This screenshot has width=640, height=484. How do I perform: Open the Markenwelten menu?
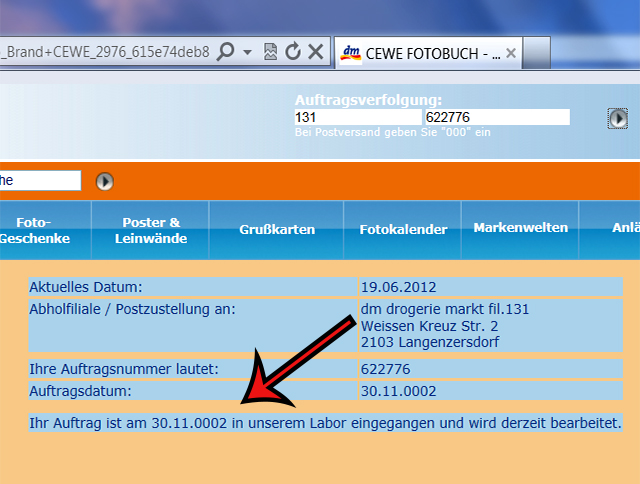pyautogui.click(x=520, y=228)
